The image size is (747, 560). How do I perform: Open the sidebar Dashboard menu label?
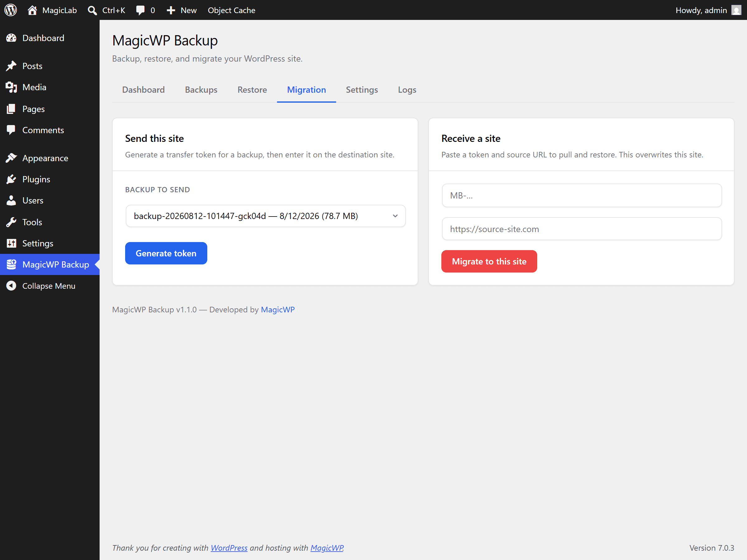43,38
